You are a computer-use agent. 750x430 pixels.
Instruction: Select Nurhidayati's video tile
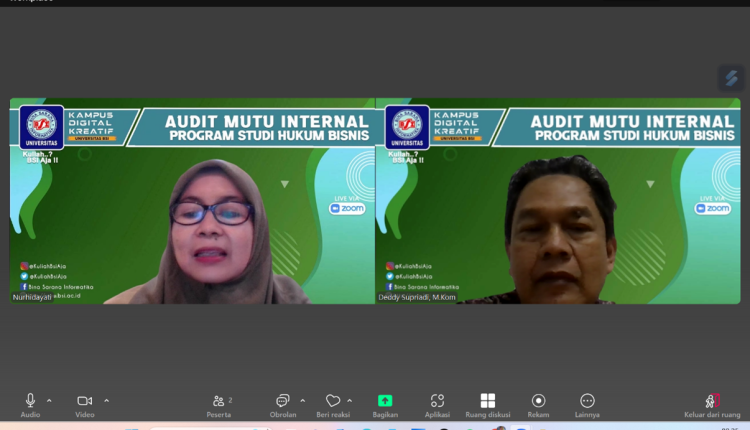[192, 201]
